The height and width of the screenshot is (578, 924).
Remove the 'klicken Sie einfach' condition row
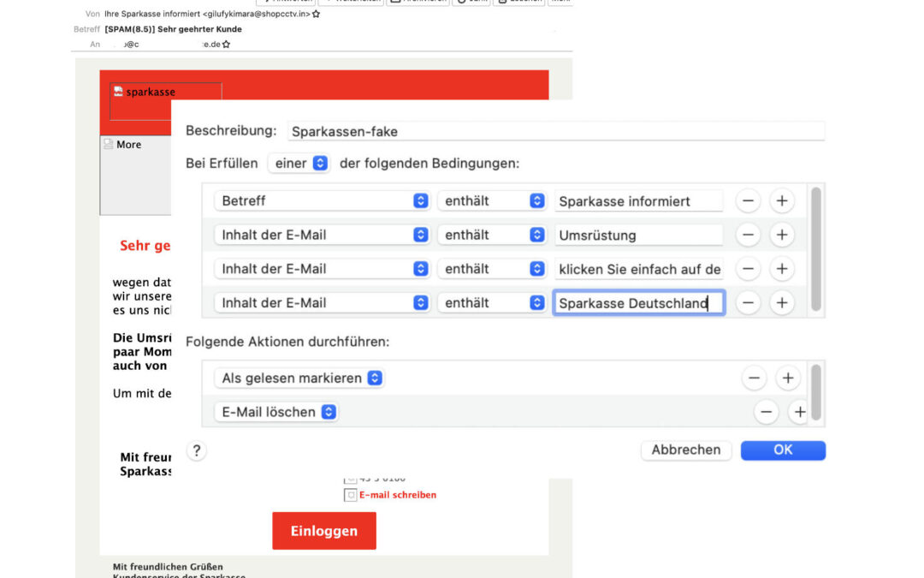748,269
